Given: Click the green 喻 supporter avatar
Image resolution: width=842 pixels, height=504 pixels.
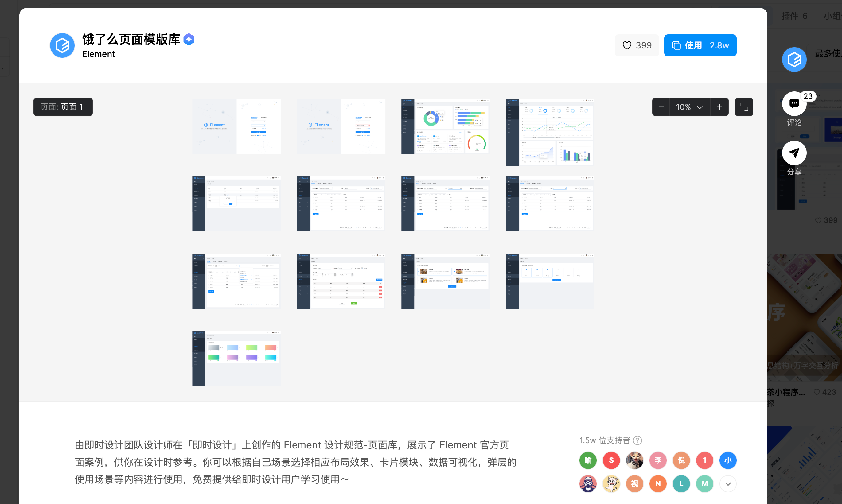Looking at the screenshot, I should pyautogui.click(x=588, y=460).
